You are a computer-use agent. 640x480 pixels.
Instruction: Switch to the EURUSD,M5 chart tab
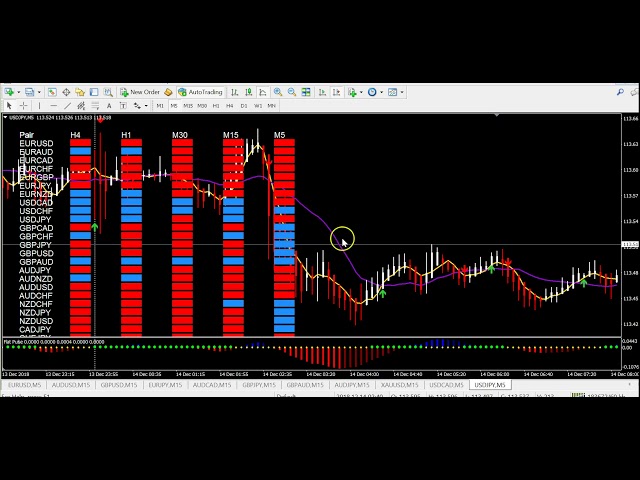[24, 384]
